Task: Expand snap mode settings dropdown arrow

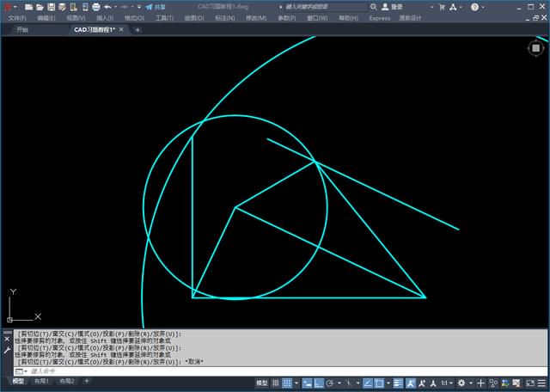Action: tap(296, 383)
